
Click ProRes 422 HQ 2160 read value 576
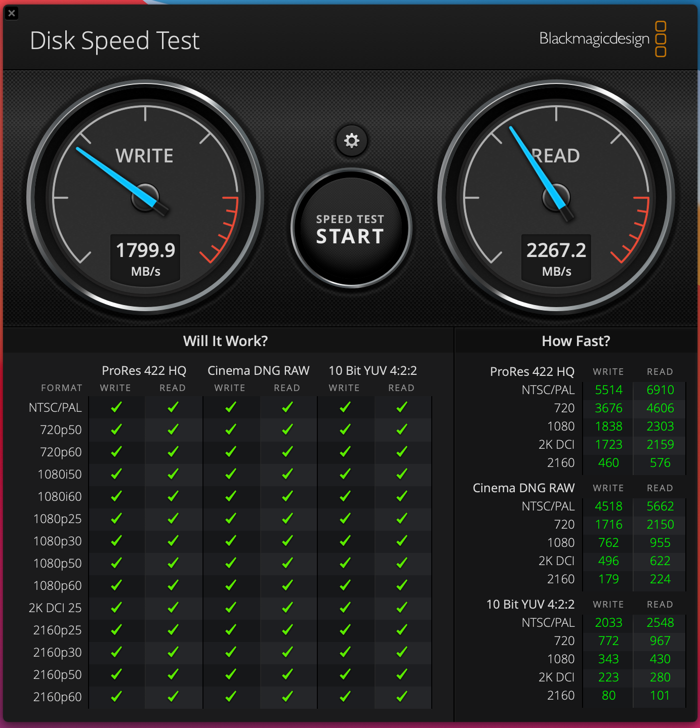[x=661, y=463]
